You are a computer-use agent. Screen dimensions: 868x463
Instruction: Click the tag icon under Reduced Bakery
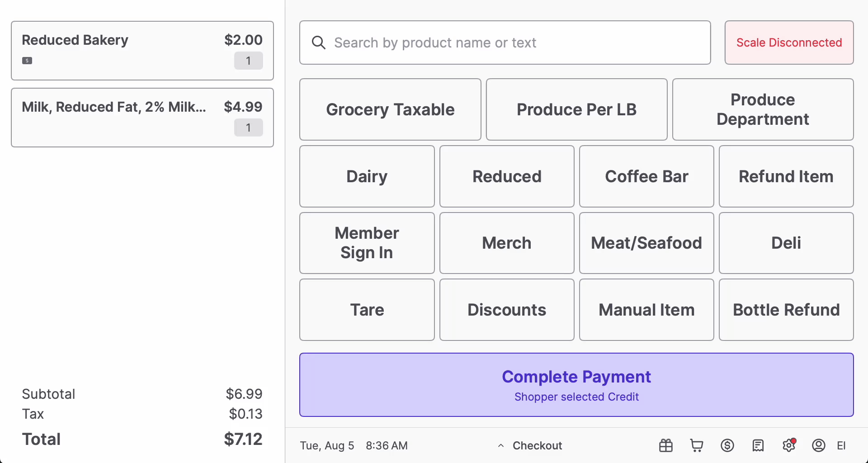pyautogui.click(x=27, y=61)
